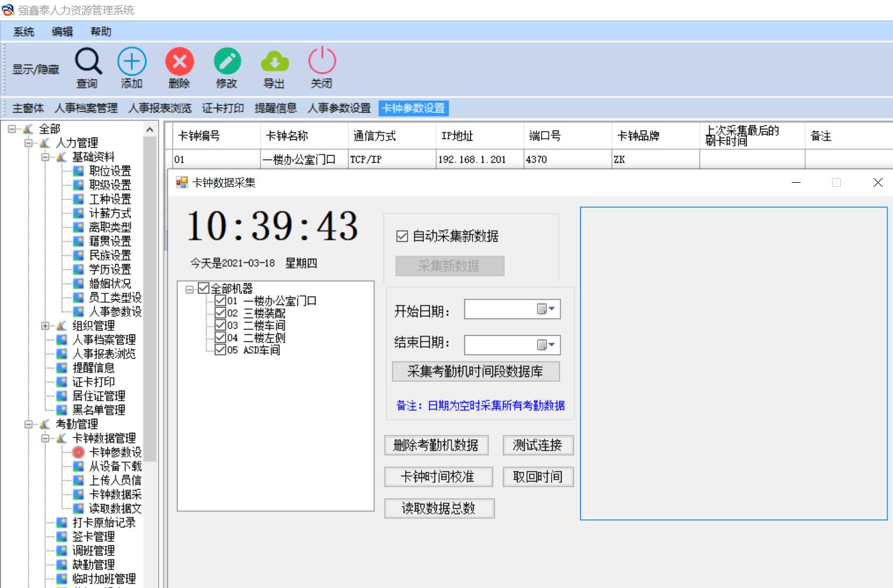Disable 自动采集新数据 checkbox
This screenshot has width=893, height=588.
[x=402, y=236]
